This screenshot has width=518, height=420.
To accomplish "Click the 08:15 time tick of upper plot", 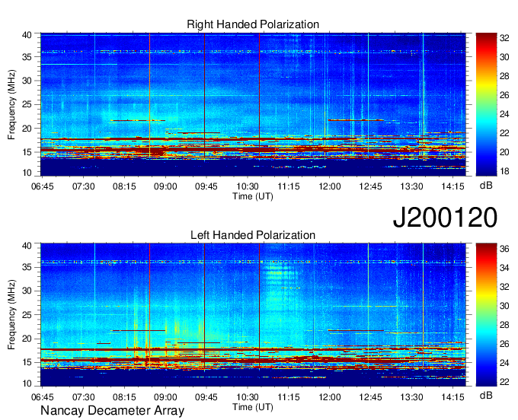I will click(124, 186).
